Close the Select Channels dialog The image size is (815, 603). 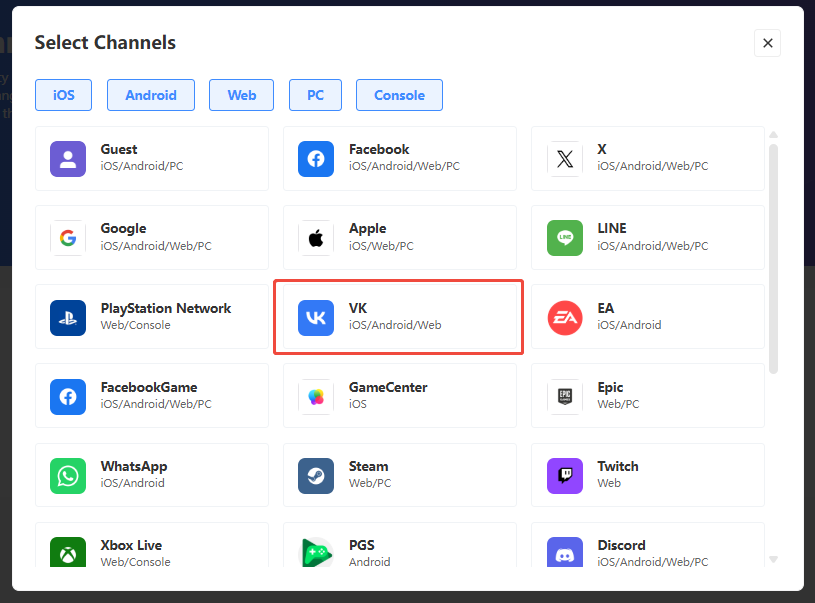(x=767, y=43)
